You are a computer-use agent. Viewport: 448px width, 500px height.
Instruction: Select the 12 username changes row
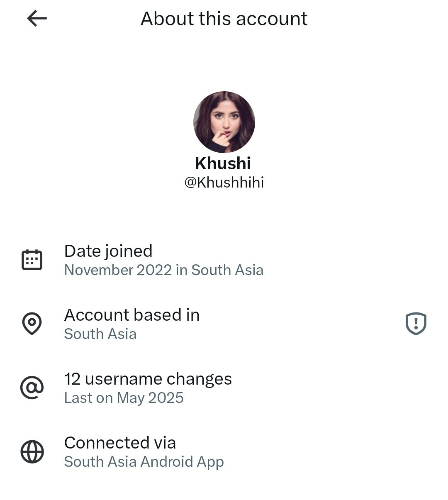[148, 379]
